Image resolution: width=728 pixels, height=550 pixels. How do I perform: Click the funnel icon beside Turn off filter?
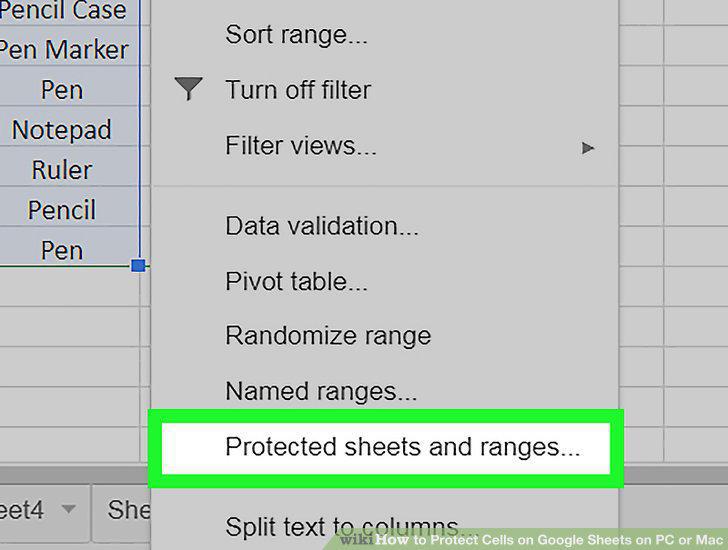pos(188,88)
